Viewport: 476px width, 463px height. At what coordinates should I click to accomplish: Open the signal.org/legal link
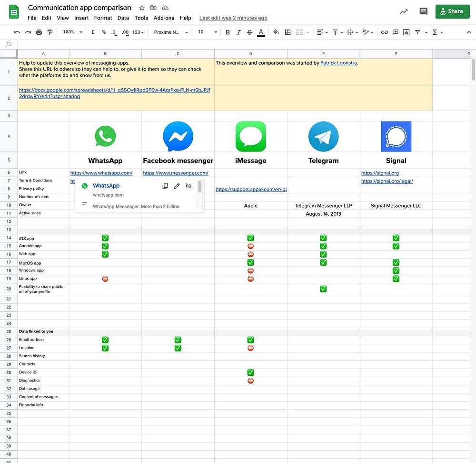pyautogui.click(x=387, y=181)
